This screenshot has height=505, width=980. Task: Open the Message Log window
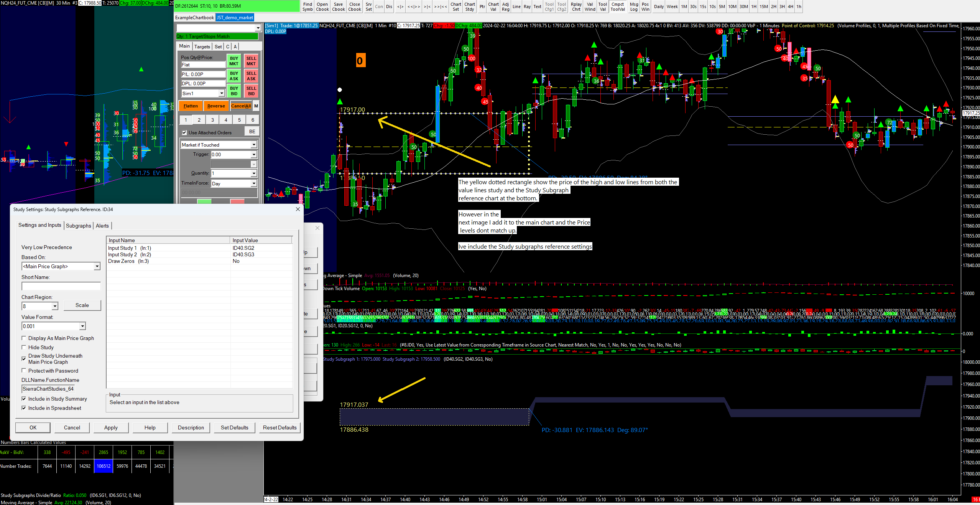pyautogui.click(x=634, y=7)
